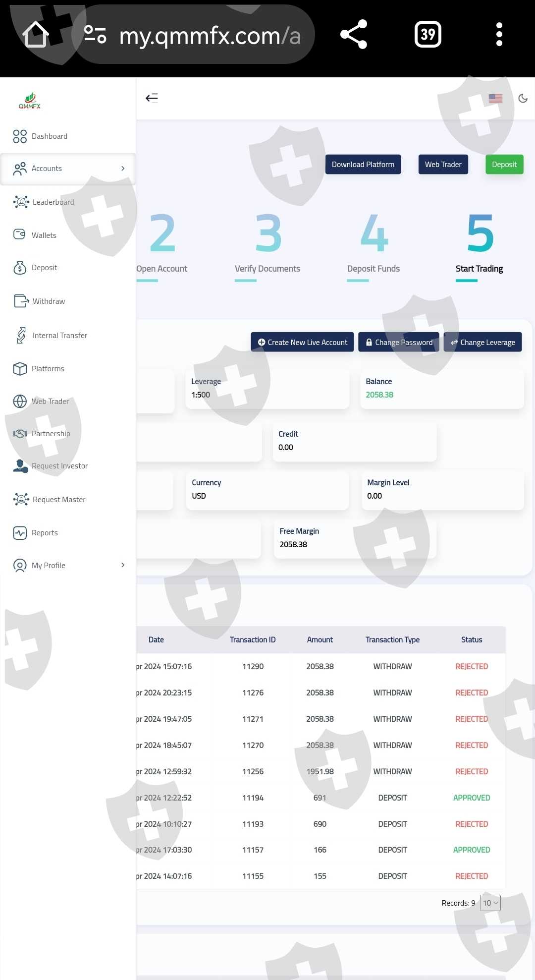The width and height of the screenshot is (535, 980).
Task: Click REJECTED status for transaction 11193
Action: (x=472, y=824)
